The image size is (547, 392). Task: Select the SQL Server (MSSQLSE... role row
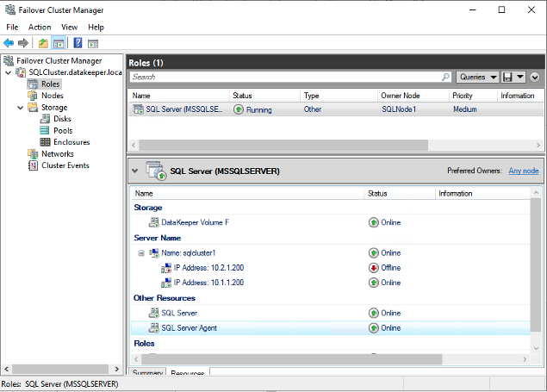[335, 109]
